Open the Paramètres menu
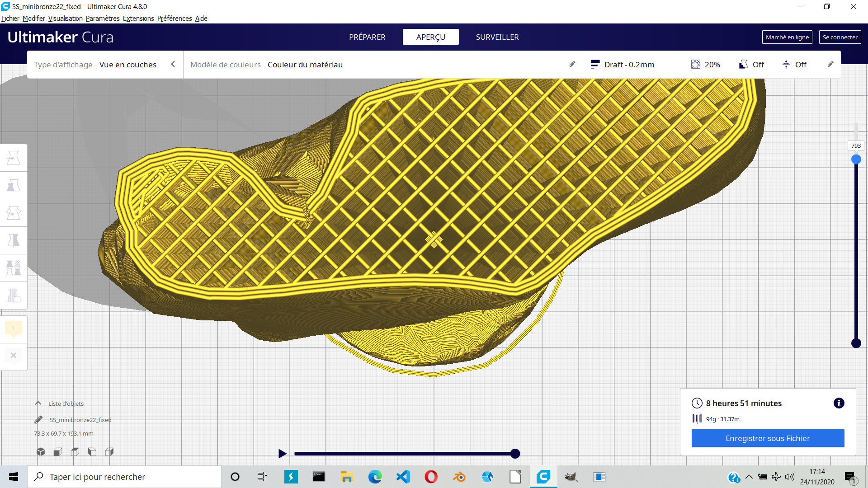 [x=103, y=19]
